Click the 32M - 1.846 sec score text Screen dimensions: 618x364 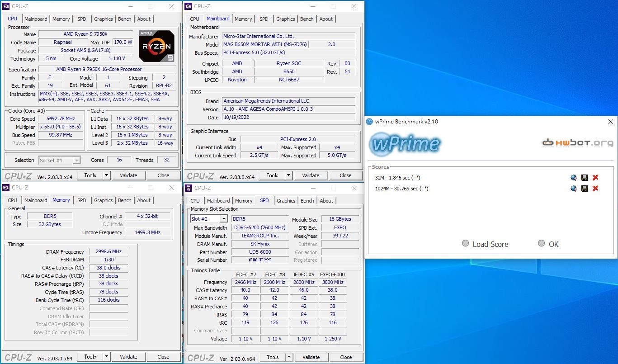click(398, 178)
